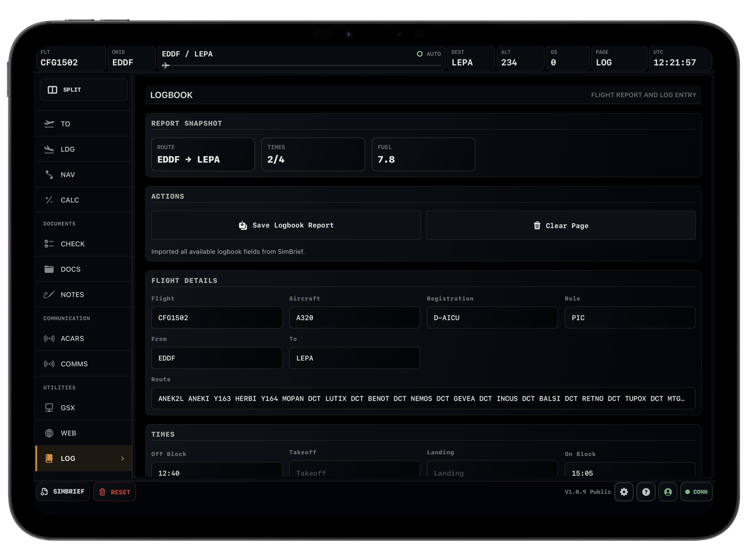
Task: Click the Role field PIC
Action: click(630, 318)
